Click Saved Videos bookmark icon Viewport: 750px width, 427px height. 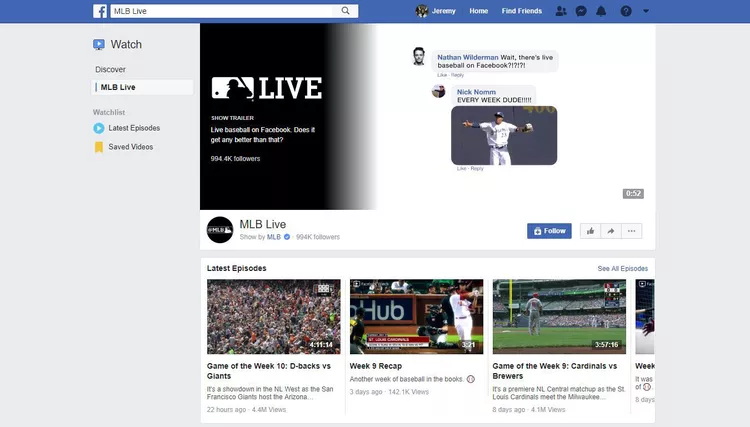[x=99, y=147]
